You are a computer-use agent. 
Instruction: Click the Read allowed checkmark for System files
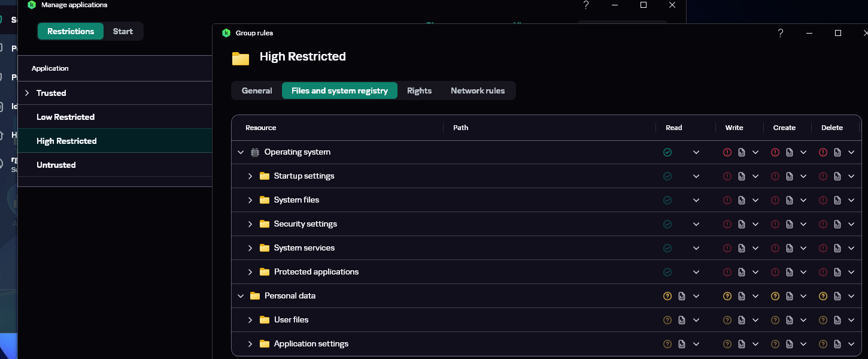[667, 200]
